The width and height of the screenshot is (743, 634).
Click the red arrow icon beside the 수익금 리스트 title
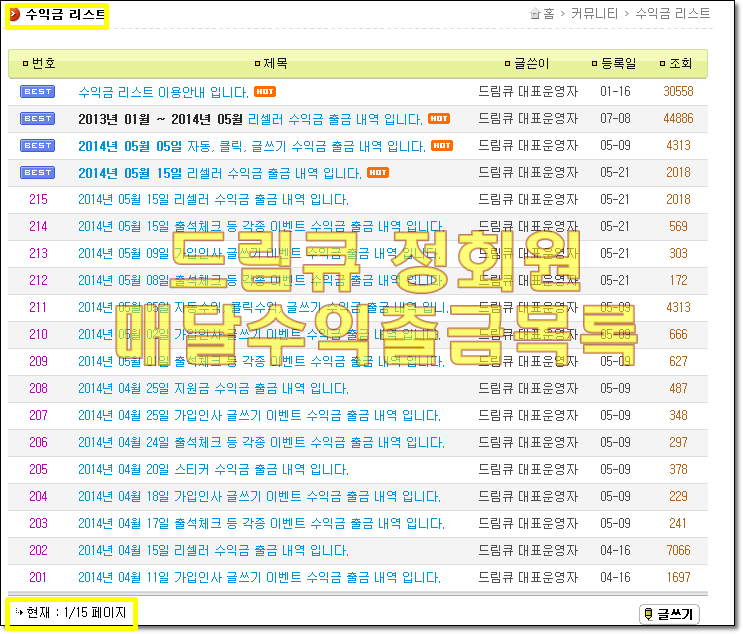pos(15,14)
